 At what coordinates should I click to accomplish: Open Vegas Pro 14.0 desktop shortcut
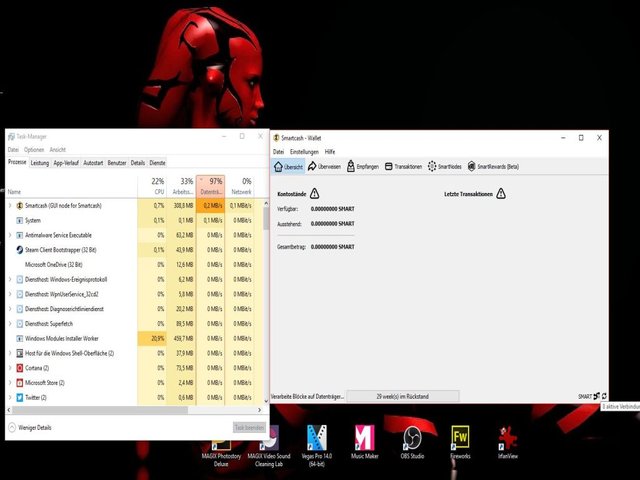click(x=317, y=444)
